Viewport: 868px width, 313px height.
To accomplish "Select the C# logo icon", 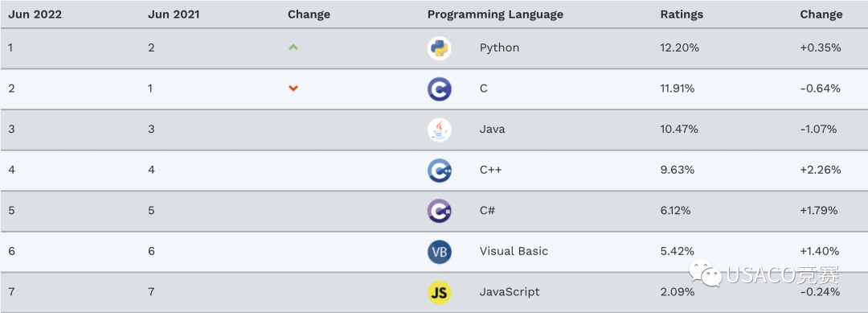I will 439,211.
